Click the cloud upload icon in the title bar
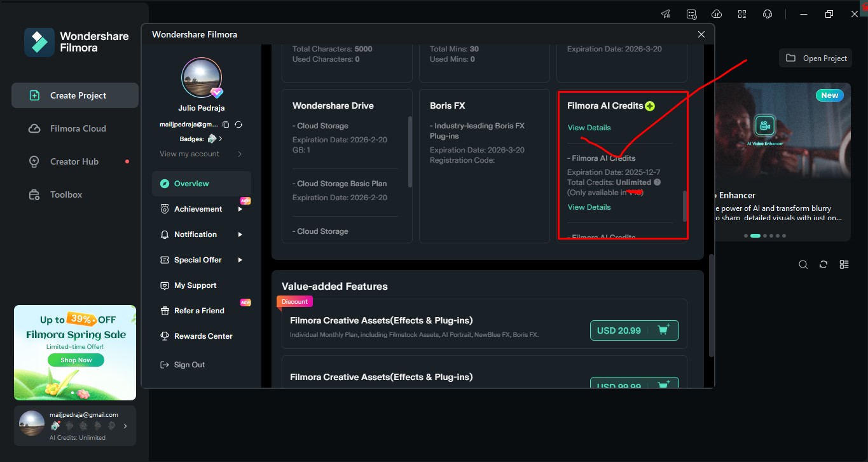This screenshot has width=868, height=462. tap(716, 13)
